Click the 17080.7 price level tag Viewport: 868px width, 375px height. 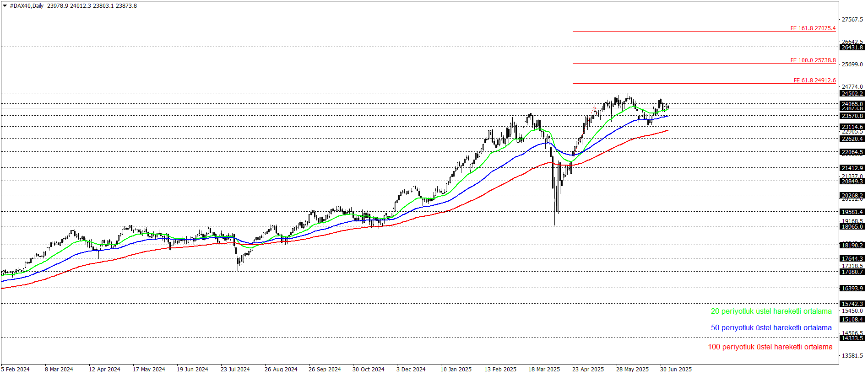pos(852,272)
